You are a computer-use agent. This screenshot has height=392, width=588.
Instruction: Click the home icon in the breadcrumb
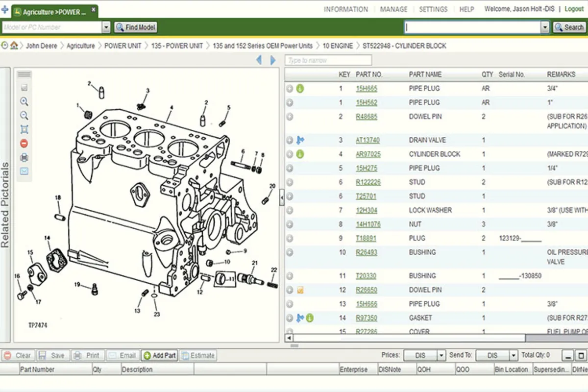click(14, 46)
